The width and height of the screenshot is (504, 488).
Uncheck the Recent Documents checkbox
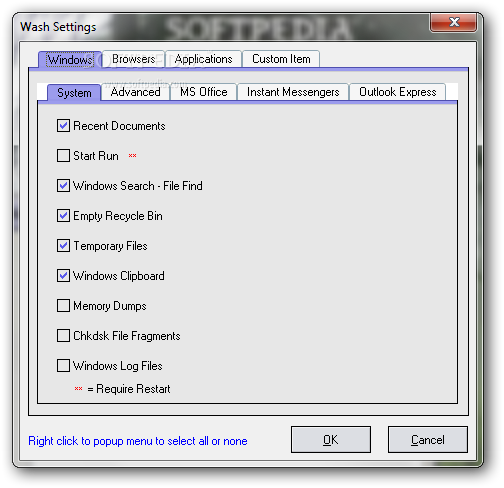tap(63, 126)
